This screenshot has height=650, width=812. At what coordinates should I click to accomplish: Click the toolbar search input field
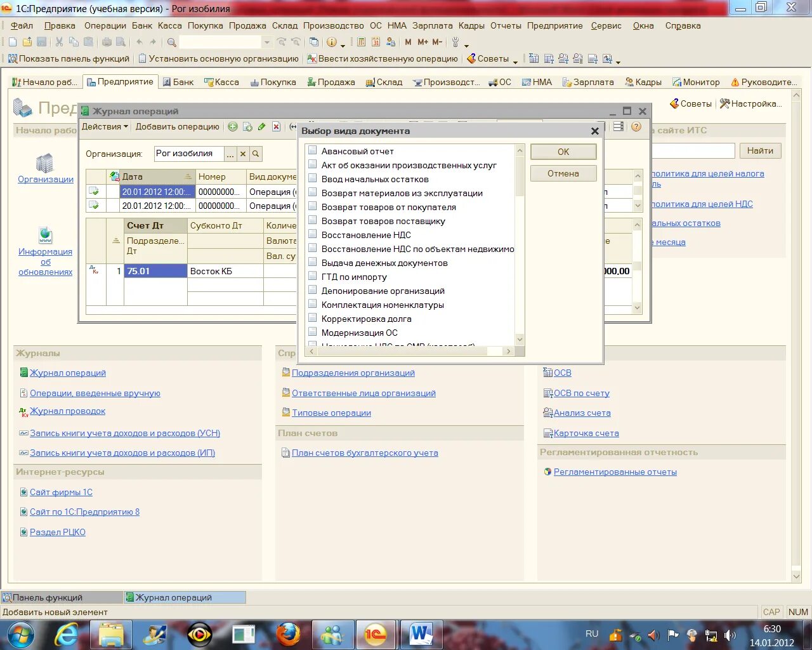click(220, 43)
